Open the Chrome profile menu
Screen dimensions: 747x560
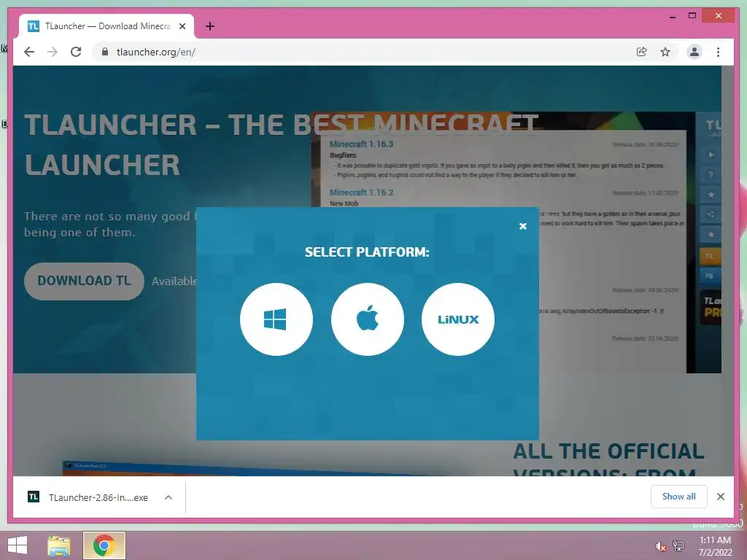coord(694,52)
